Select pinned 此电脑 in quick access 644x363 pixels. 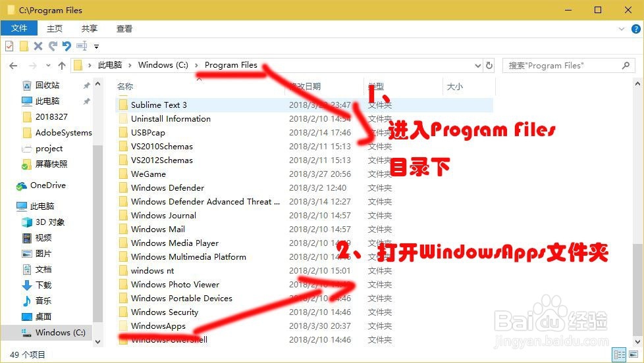click(47, 101)
